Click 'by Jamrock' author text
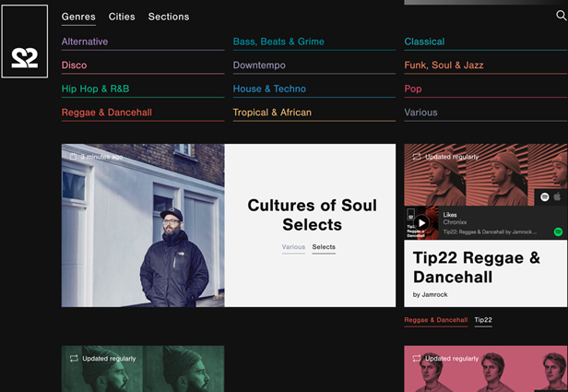Screen dimensions: 568x392 [430, 295]
